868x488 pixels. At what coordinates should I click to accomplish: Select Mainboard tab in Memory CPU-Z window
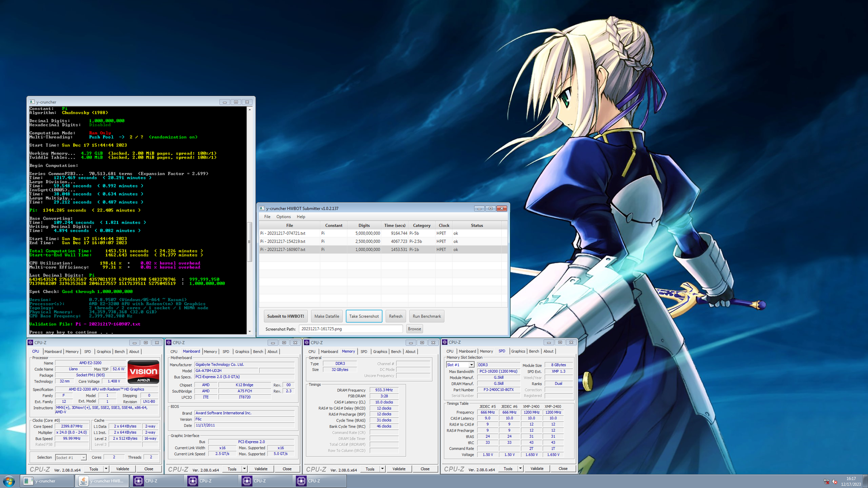click(329, 352)
